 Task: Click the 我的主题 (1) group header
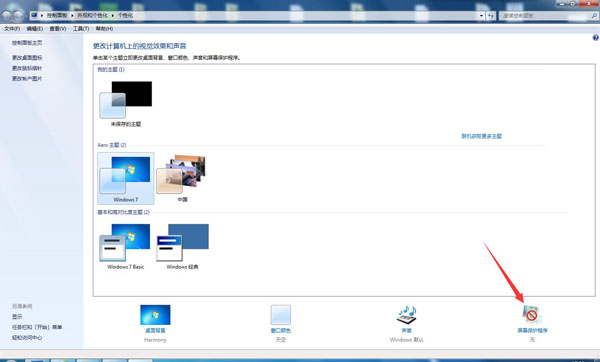[111, 70]
